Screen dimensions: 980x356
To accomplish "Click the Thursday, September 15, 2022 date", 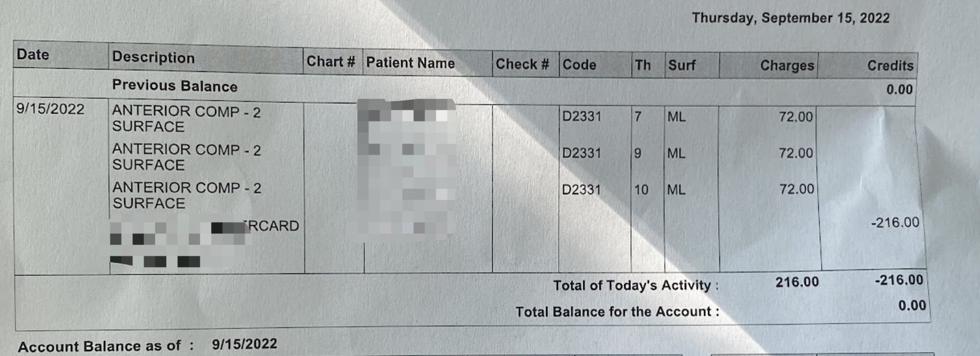I will click(x=791, y=18).
